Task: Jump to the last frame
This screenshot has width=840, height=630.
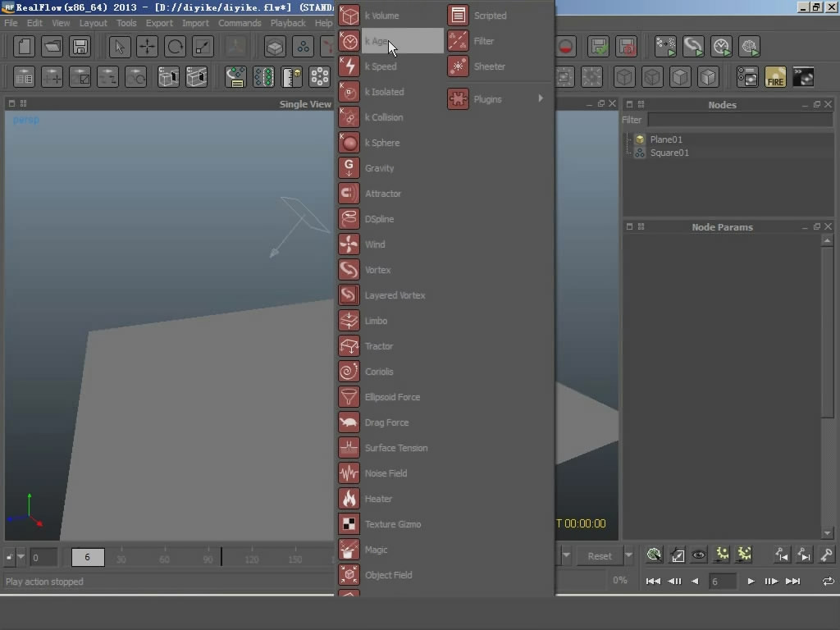Action: tap(793, 582)
